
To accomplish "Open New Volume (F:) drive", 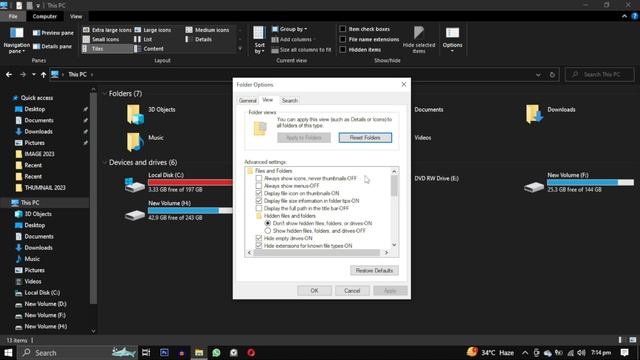I will (579, 182).
